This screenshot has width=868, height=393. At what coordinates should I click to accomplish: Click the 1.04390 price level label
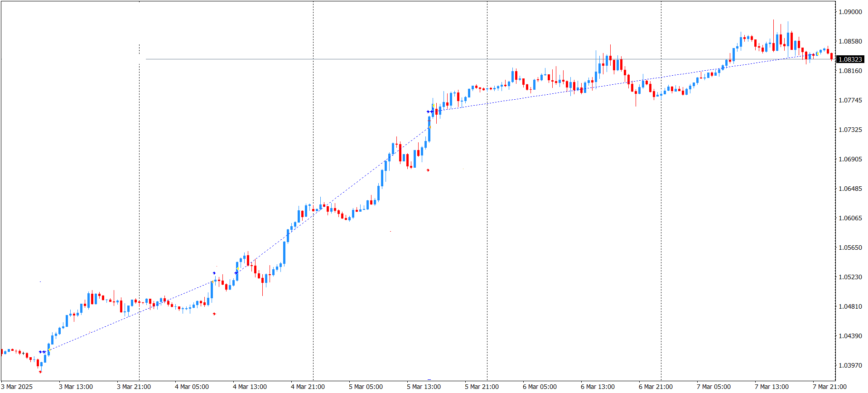[850, 336]
